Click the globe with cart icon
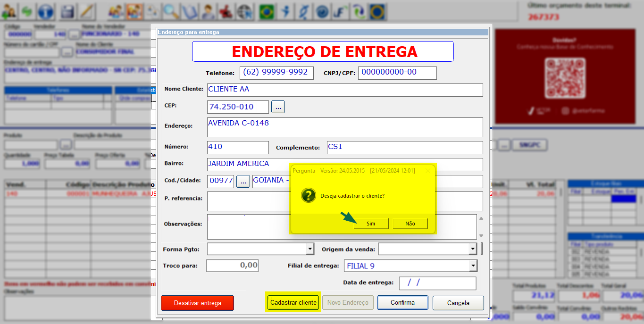The height and width of the screenshot is (324, 644). 244,11
